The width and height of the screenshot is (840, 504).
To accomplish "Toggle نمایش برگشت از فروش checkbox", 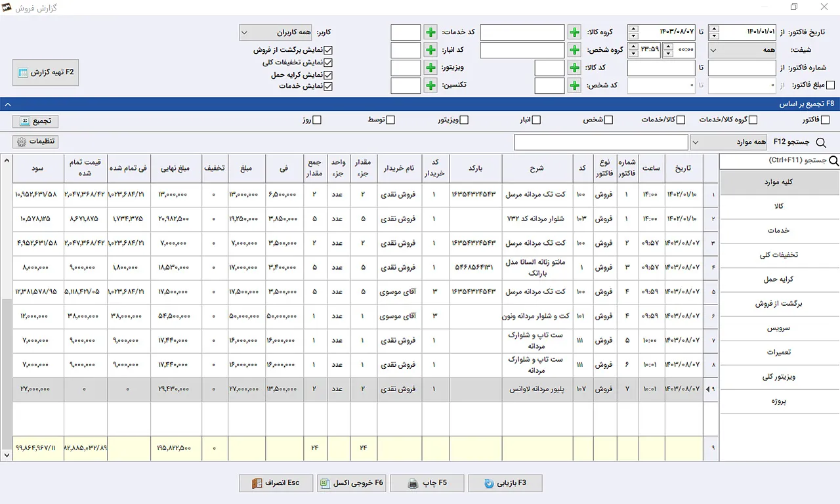I will (x=329, y=50).
